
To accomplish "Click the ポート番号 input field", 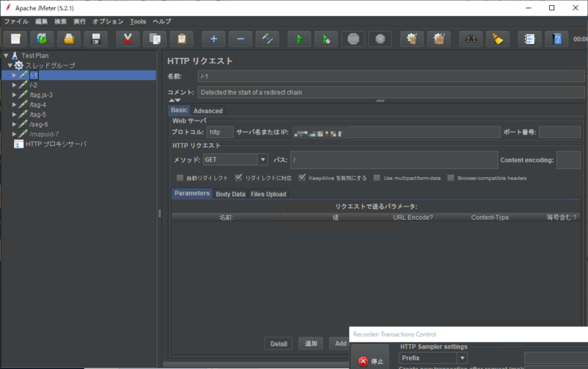I will tap(560, 132).
